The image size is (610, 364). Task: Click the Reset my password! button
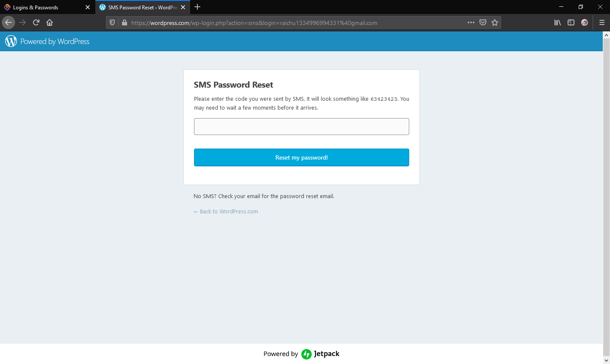coord(302,157)
